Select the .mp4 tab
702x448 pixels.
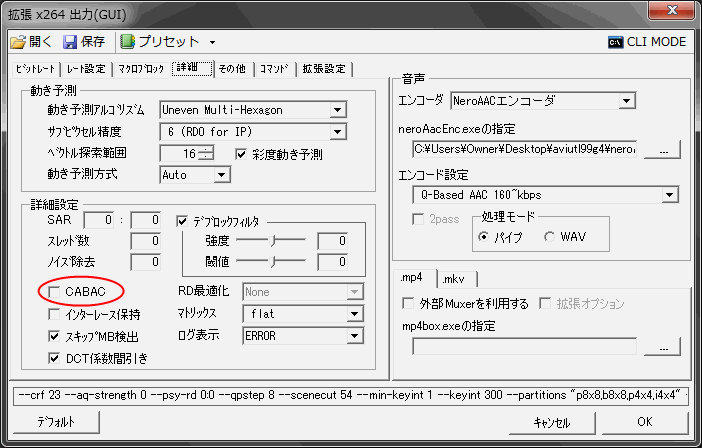[413, 278]
